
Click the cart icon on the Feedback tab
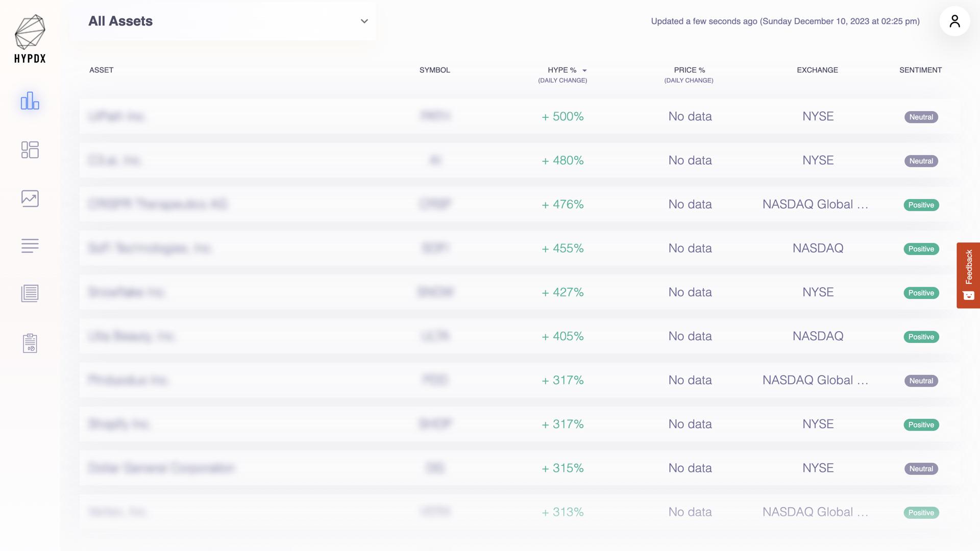coord(968,296)
